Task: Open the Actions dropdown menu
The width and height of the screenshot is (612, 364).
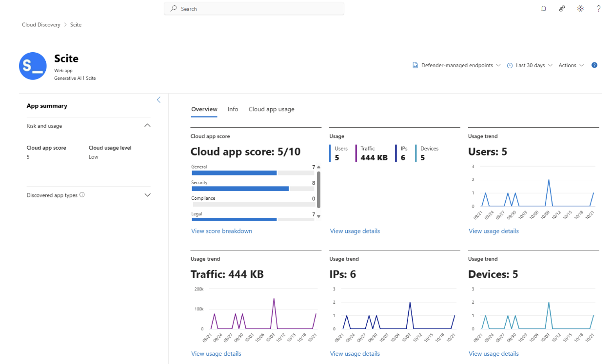Action: tap(571, 65)
